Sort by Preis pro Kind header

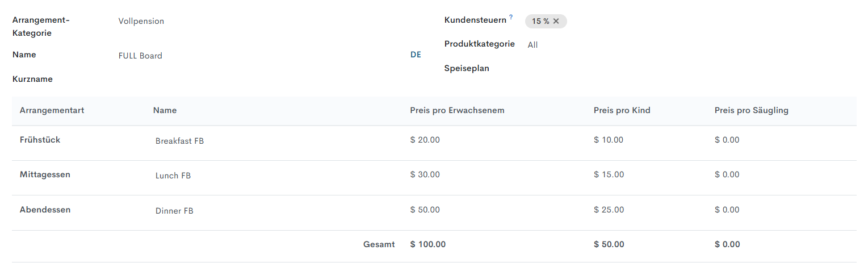[622, 110]
